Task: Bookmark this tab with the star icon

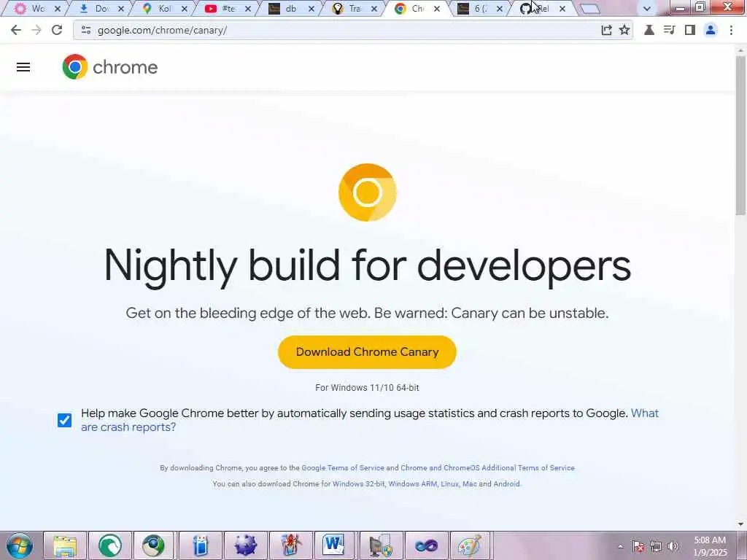Action: click(624, 30)
